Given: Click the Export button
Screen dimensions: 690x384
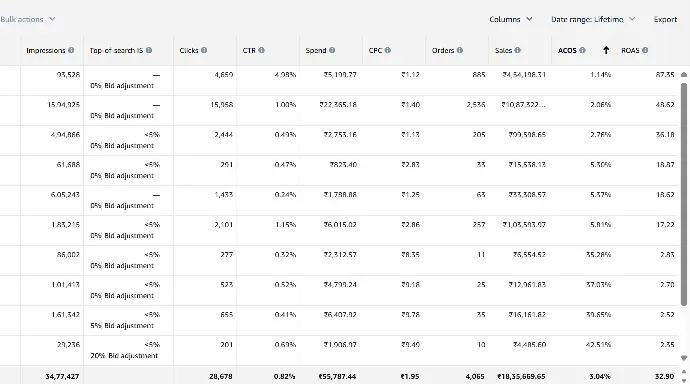Looking at the screenshot, I should 665,19.
